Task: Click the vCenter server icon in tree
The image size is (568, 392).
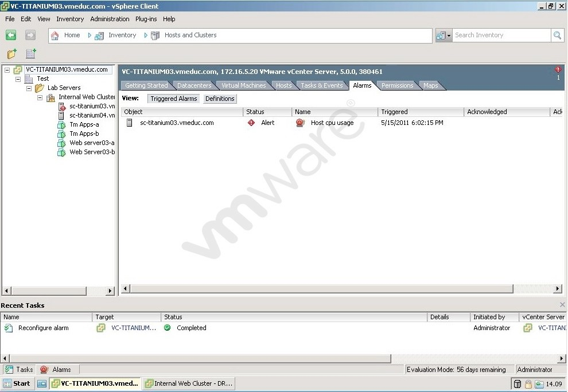Action: click(x=18, y=69)
